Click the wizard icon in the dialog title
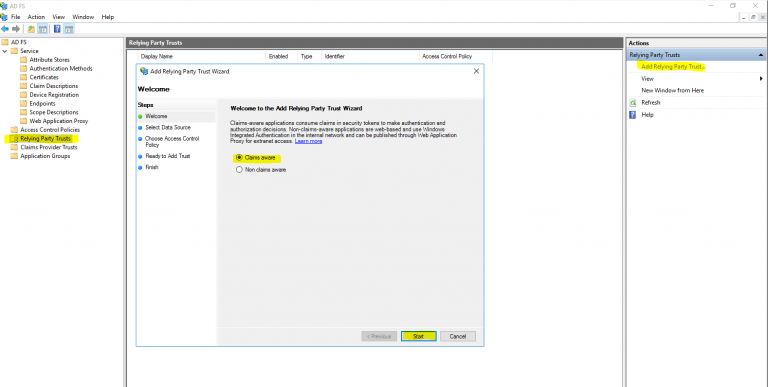 [x=144, y=71]
